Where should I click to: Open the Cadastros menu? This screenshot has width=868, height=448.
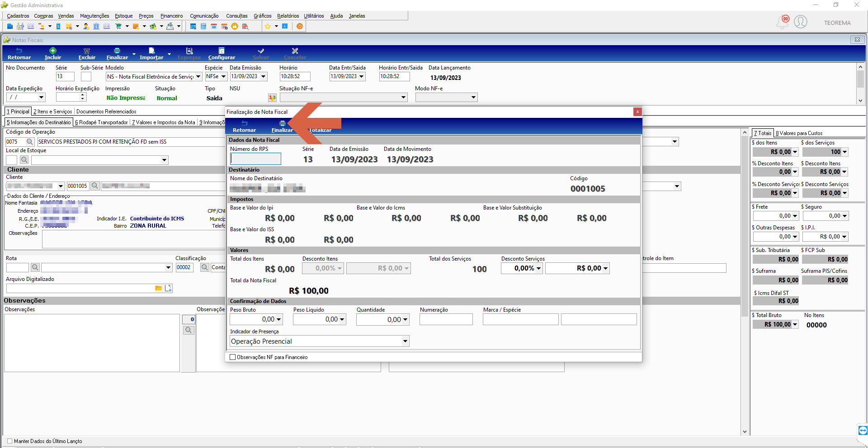[x=18, y=16]
